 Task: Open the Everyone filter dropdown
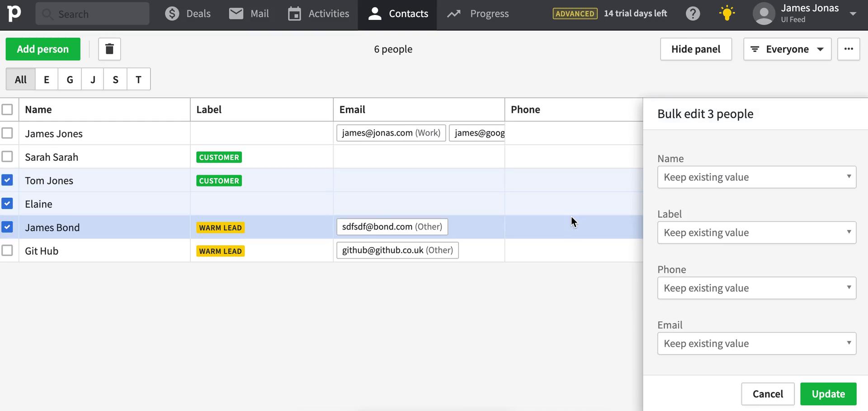point(787,49)
